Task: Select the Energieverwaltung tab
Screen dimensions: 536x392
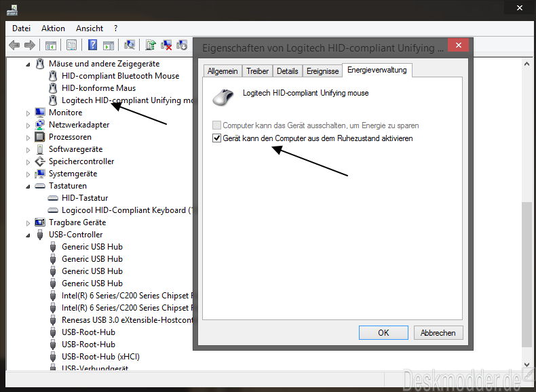Action: pos(377,70)
